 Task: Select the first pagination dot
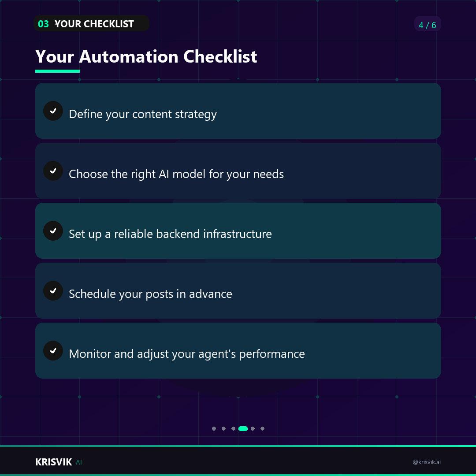tap(214, 429)
